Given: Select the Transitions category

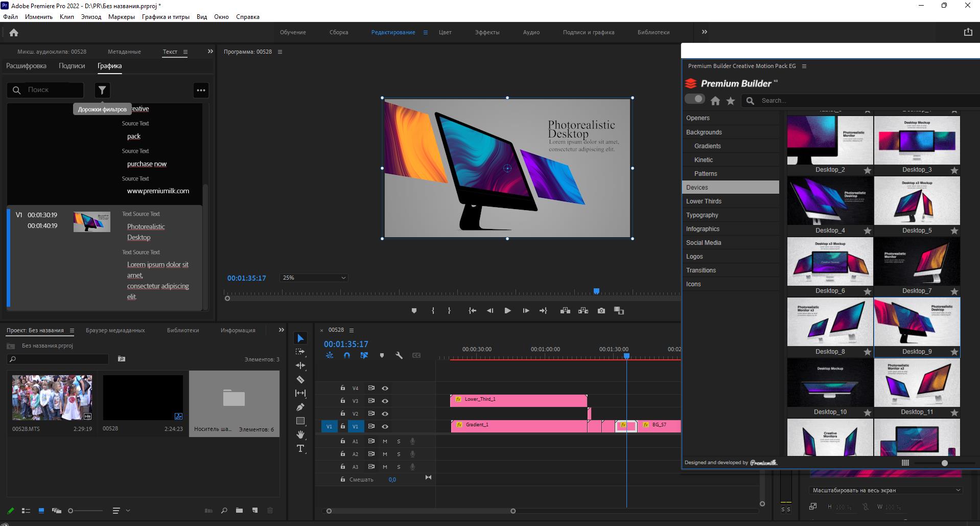Looking at the screenshot, I should click(x=731, y=270).
